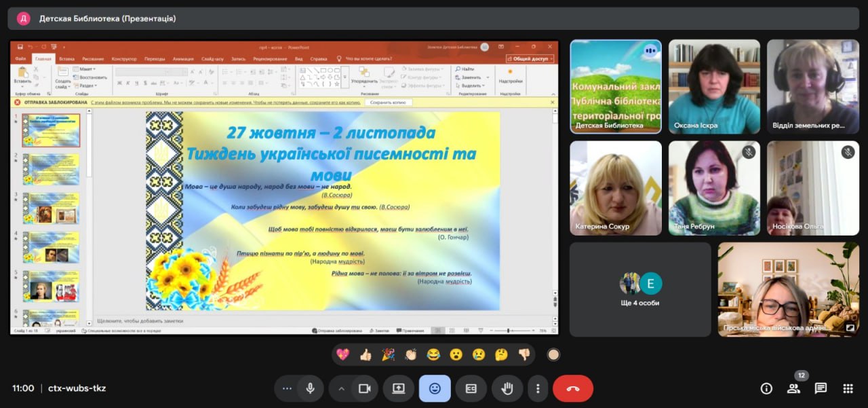This screenshot has width=868, height=408.
Task: Send the party popper reaction
Action: [x=388, y=354]
